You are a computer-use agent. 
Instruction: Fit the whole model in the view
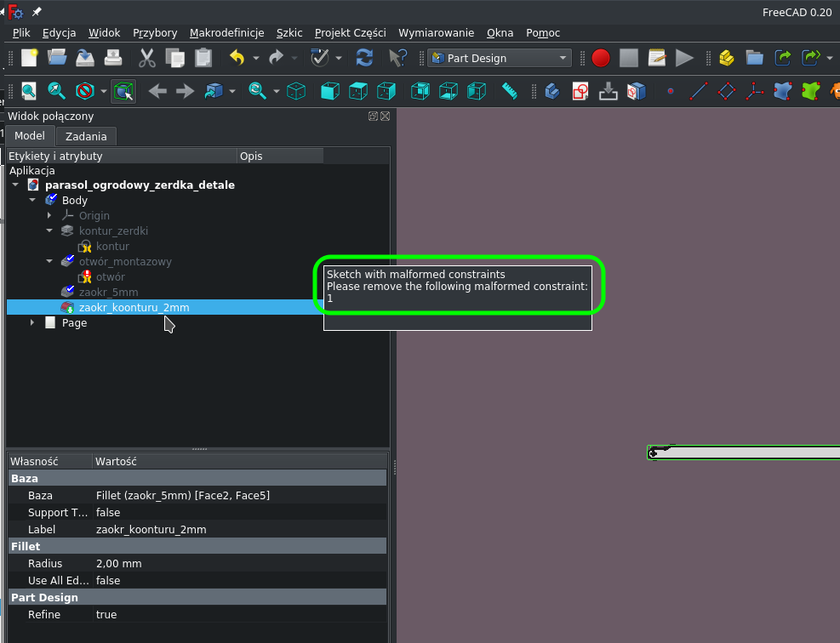pyautogui.click(x=28, y=90)
